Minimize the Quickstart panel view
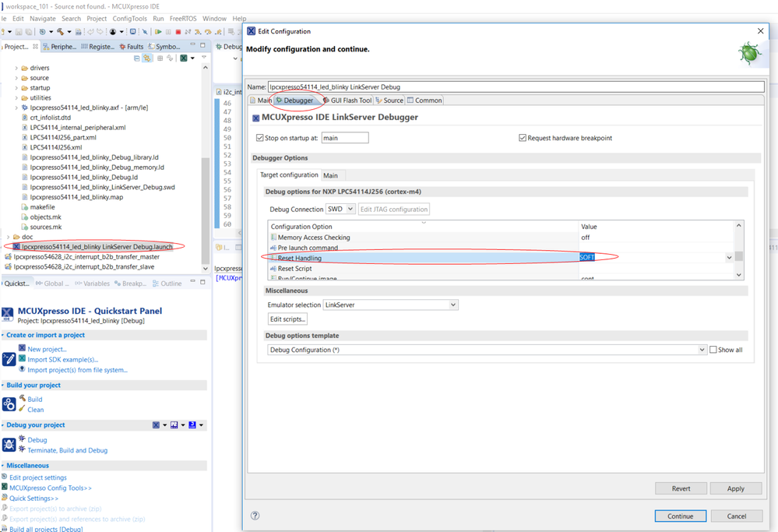 192,283
